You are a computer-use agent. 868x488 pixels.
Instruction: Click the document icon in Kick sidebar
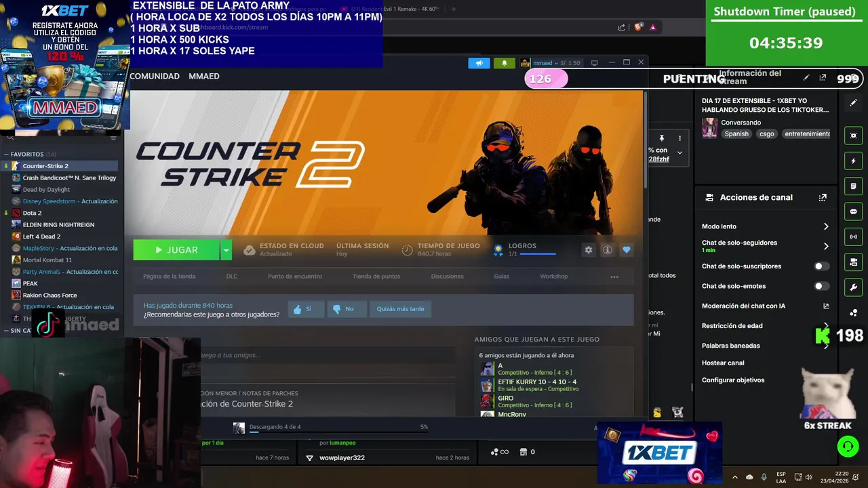pyautogui.click(x=854, y=186)
